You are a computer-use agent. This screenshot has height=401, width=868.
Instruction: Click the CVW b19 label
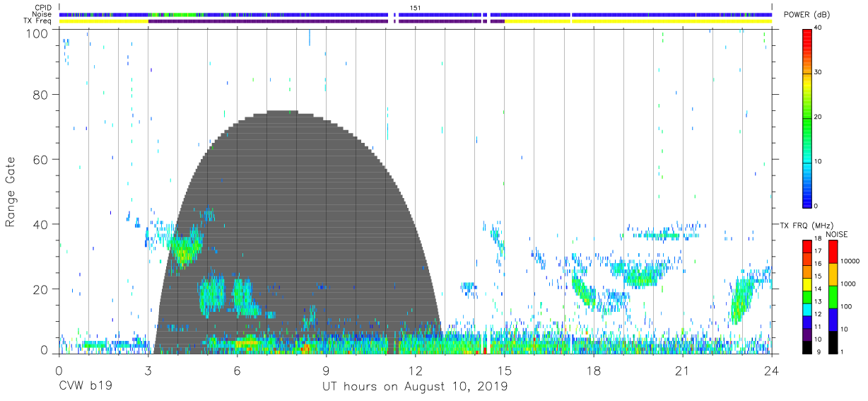click(x=86, y=387)
